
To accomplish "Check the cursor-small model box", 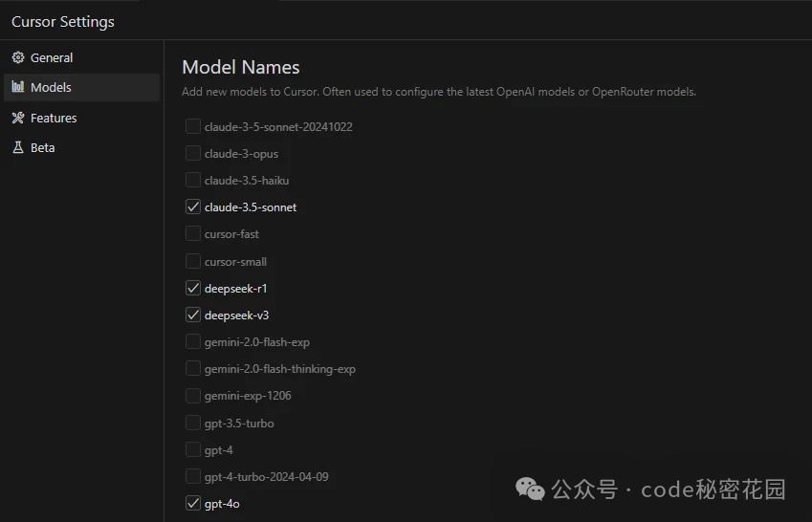I will point(193,261).
